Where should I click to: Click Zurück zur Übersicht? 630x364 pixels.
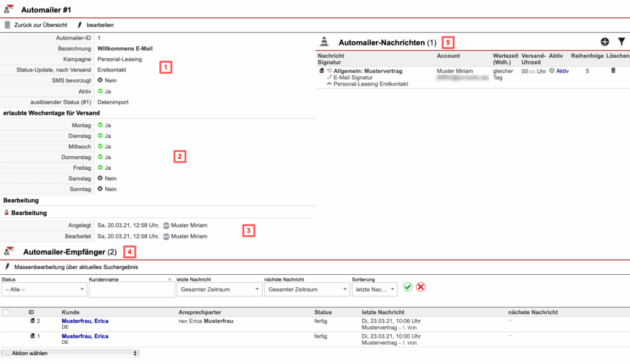point(43,25)
